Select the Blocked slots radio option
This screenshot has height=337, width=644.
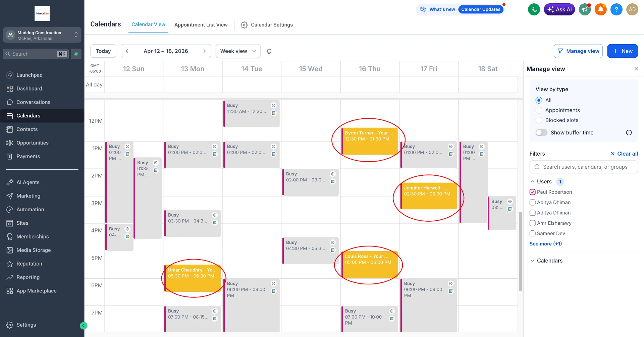(x=539, y=120)
